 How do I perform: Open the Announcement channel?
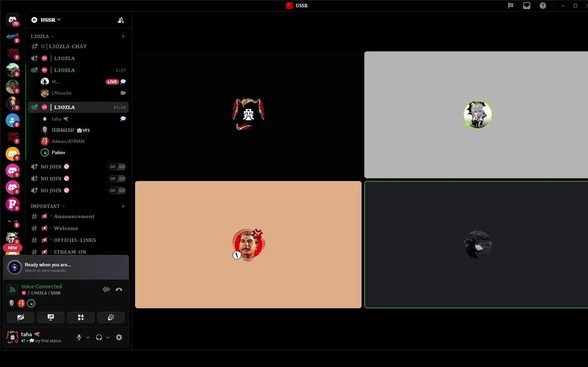pyautogui.click(x=78, y=217)
